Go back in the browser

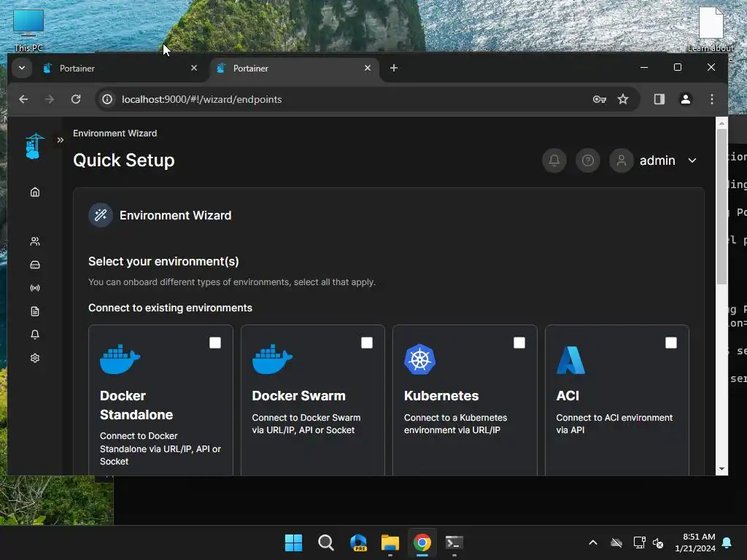[23, 99]
